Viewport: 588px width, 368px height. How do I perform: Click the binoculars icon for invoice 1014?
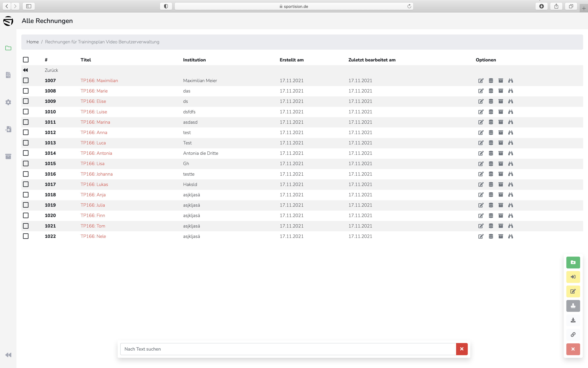click(x=511, y=153)
